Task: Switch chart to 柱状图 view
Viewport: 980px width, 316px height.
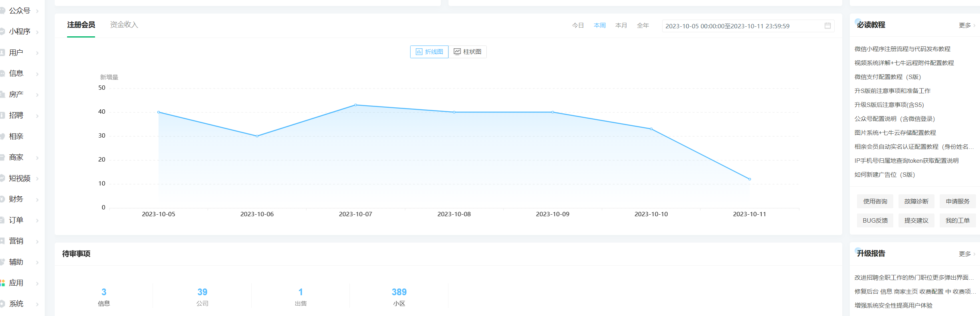Action: pyautogui.click(x=468, y=52)
